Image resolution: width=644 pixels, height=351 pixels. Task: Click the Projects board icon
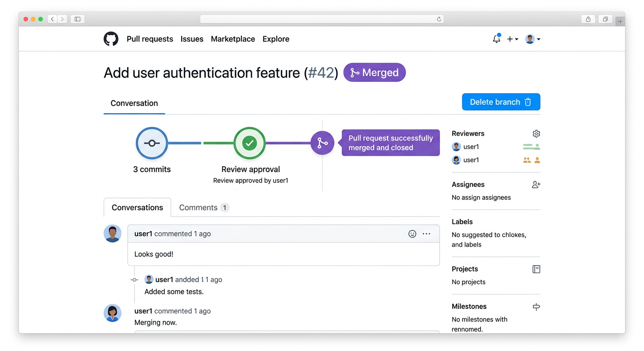click(536, 269)
